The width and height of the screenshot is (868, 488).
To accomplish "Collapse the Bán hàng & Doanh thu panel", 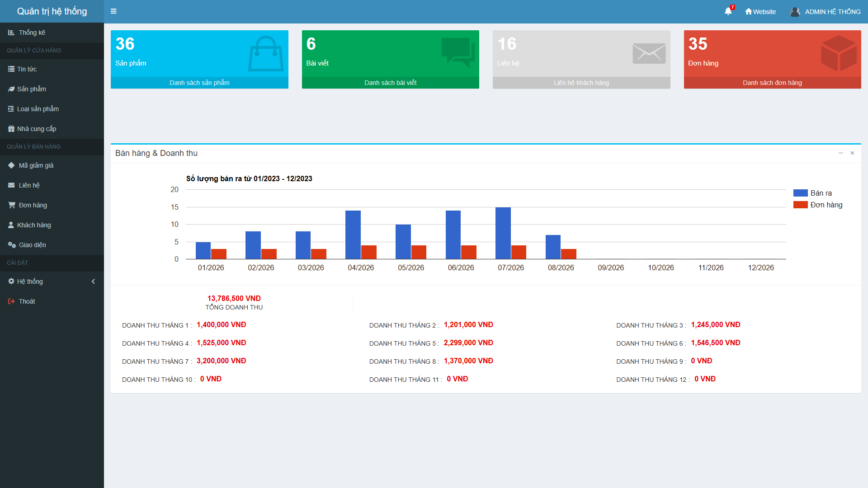I will [841, 153].
